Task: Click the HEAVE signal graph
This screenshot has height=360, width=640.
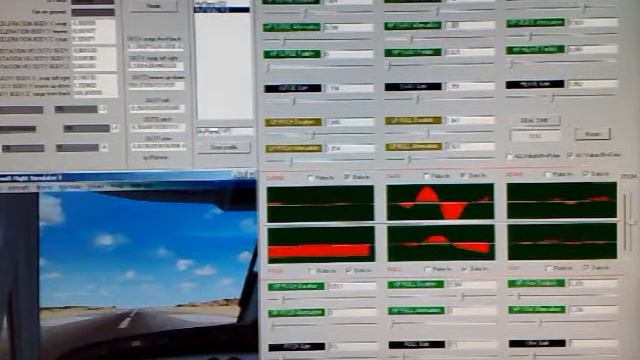Action: (x=562, y=200)
